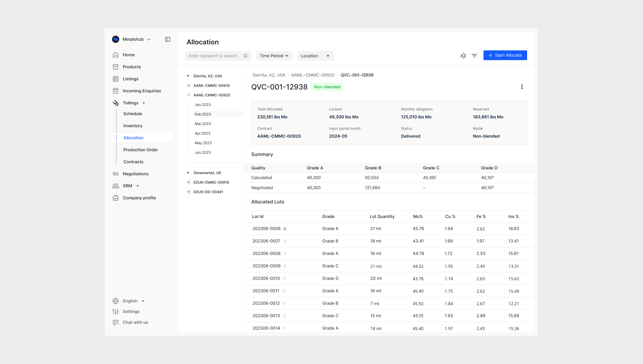This screenshot has height=364, width=643.
Task: Open the Inventory submenu item
Action: pyautogui.click(x=133, y=126)
